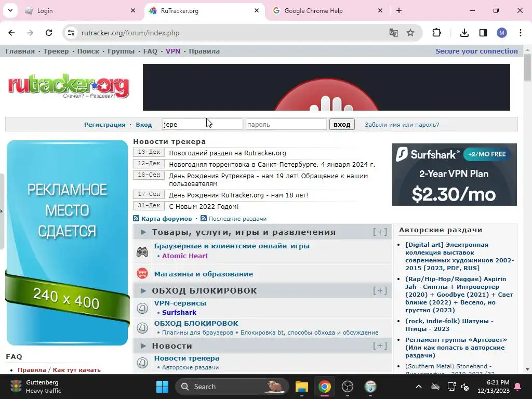This screenshot has height=399, width=532.
Task: Click the Вход link next to Регистрация
Action: click(x=144, y=125)
